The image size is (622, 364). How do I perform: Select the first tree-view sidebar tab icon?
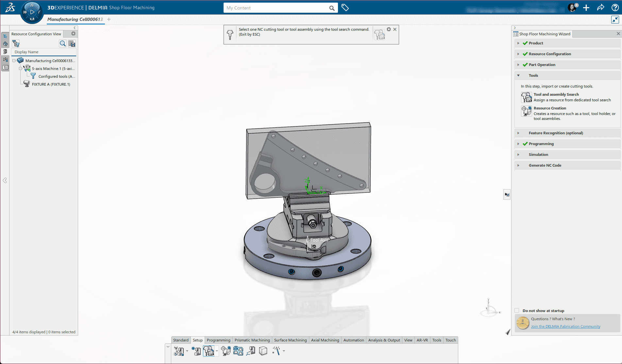coord(5,36)
